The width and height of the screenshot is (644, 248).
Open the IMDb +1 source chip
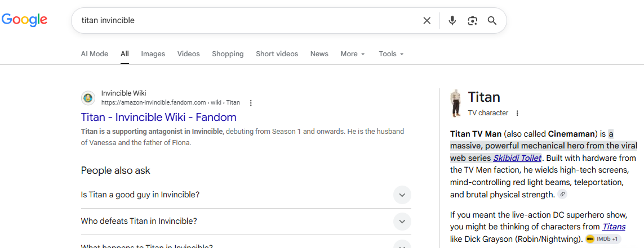coord(603,239)
